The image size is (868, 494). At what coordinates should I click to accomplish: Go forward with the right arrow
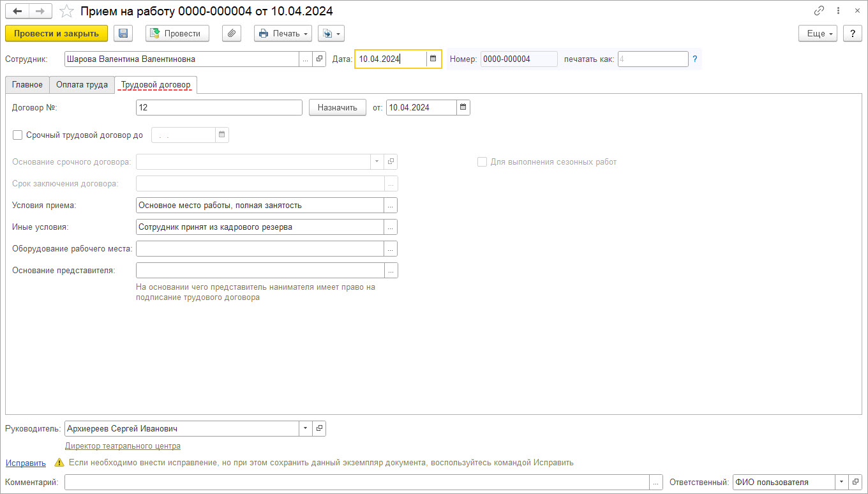tap(40, 11)
